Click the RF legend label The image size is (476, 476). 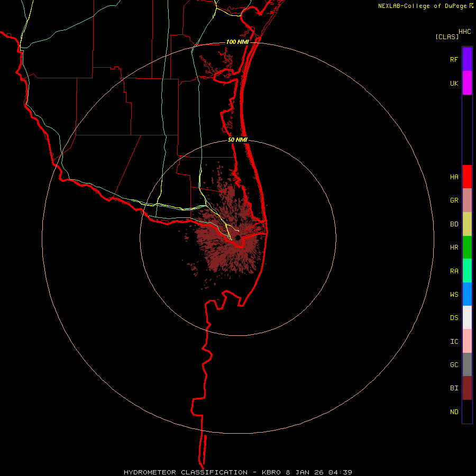[x=454, y=60]
